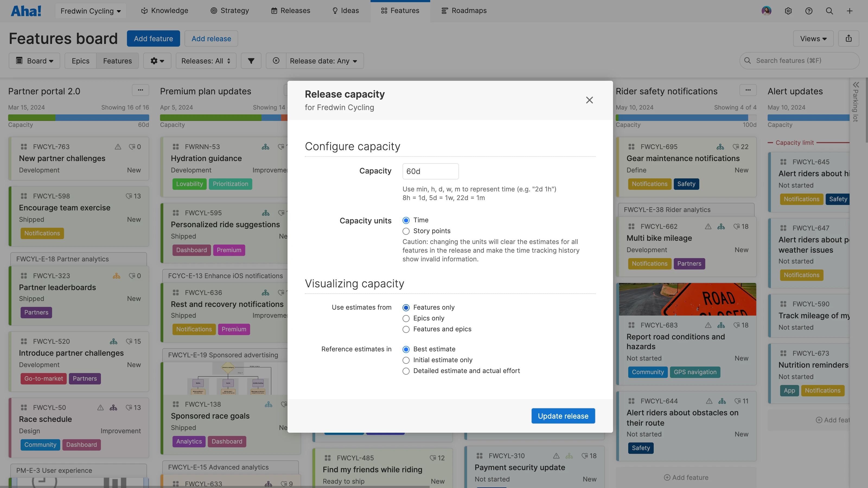This screenshot has height=488, width=868.
Task: Open the Release date: Any dropdown
Action: (x=324, y=61)
